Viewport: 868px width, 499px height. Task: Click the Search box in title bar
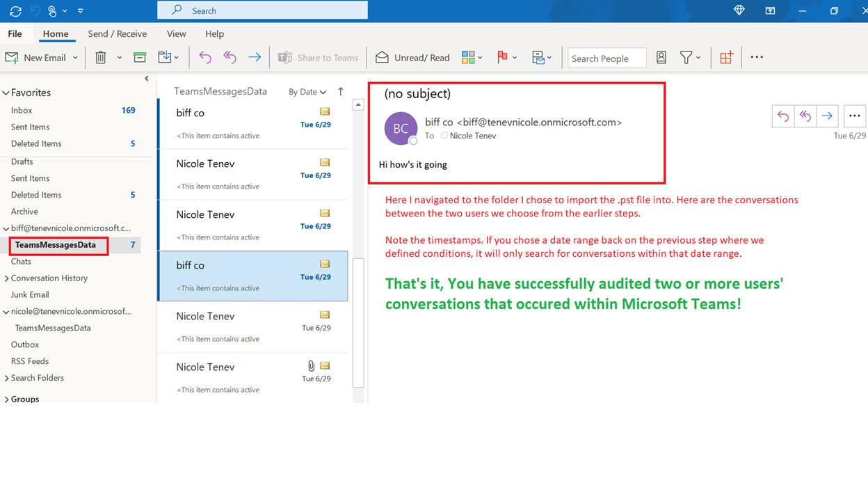(262, 10)
